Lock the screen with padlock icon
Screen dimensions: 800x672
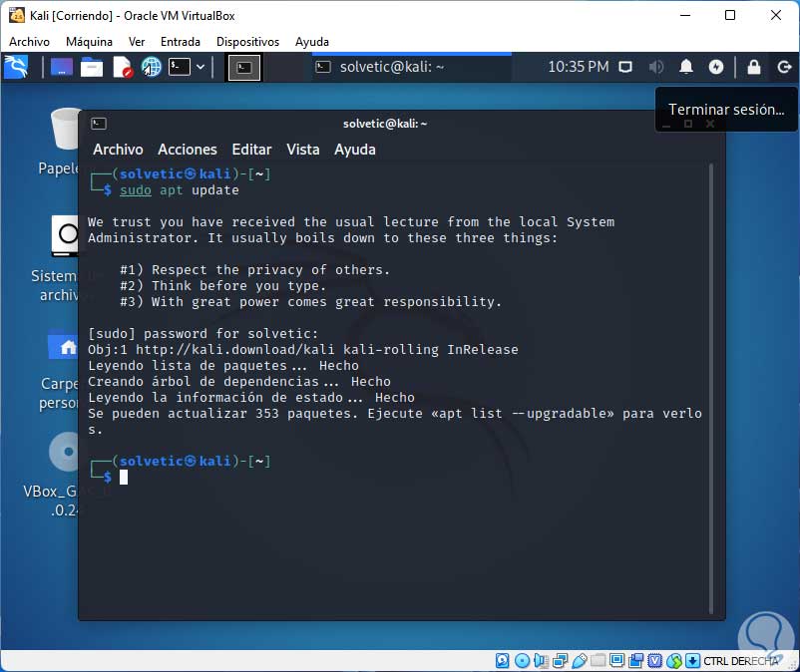(753, 67)
